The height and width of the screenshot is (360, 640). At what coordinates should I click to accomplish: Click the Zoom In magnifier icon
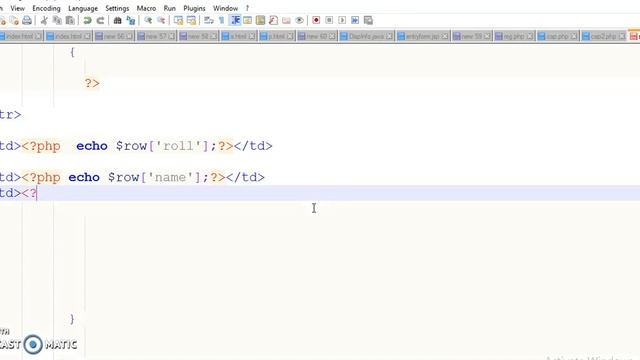click(x=148, y=20)
